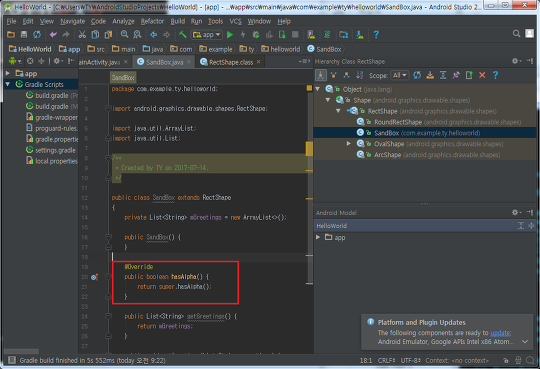Click the HelloWorld project breadcrumb
Image resolution: width=540 pixels, height=369 pixels.
30,49
